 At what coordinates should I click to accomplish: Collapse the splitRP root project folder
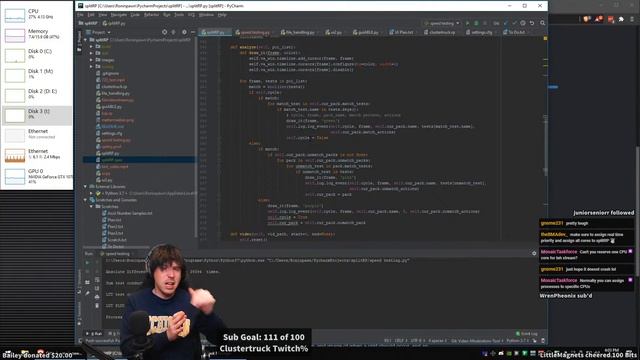pyautogui.click(x=86, y=40)
